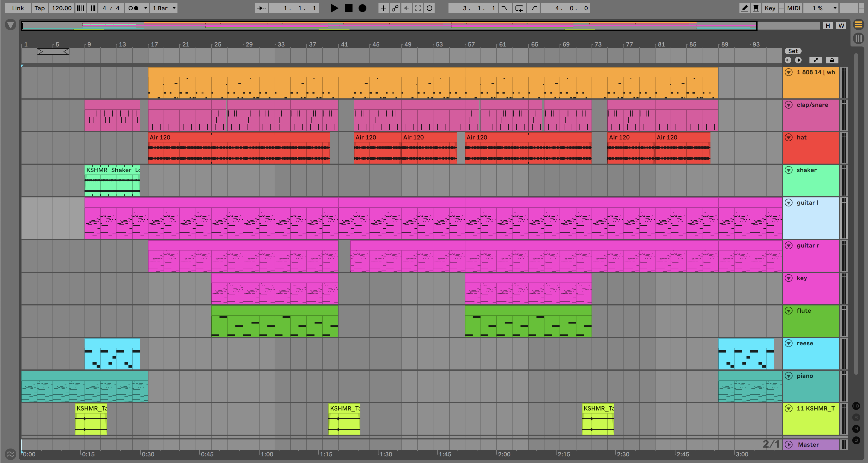Enable Draw Mode pencil icon
This screenshot has width=868, height=463.
[x=744, y=8]
